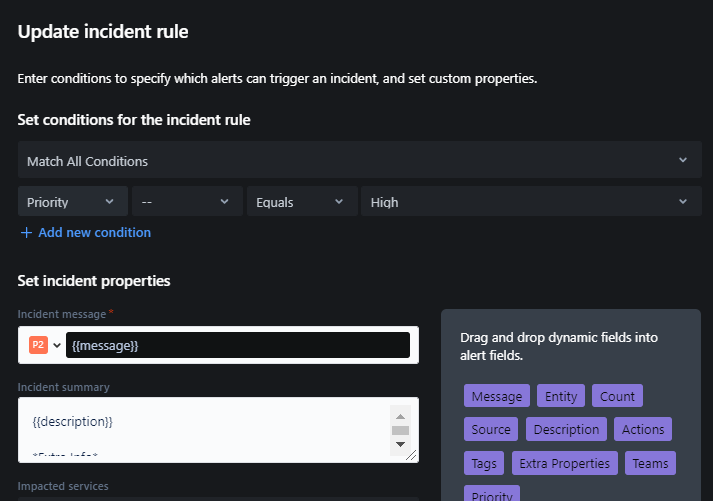This screenshot has width=713, height=501.
Task: Select the Priority dynamic field chip
Action: click(492, 494)
